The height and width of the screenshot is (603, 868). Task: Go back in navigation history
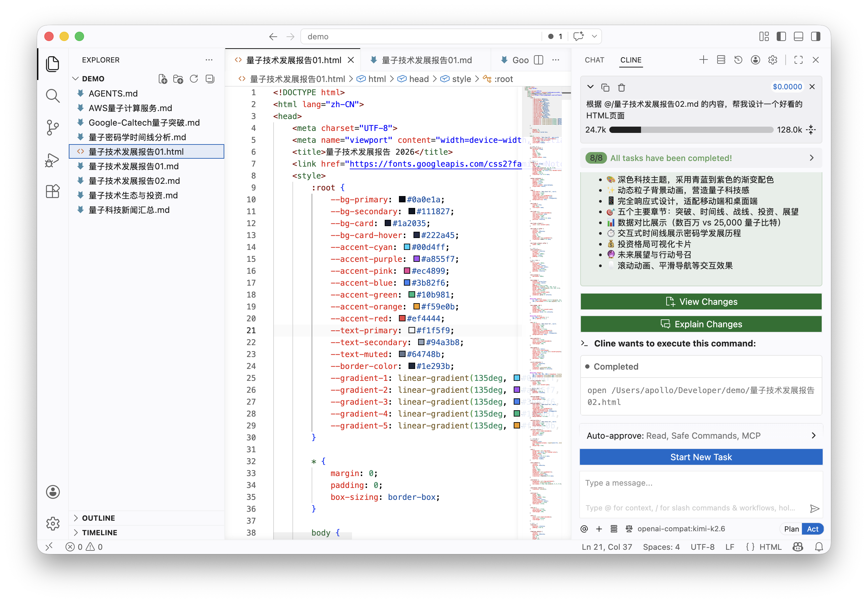[273, 37]
